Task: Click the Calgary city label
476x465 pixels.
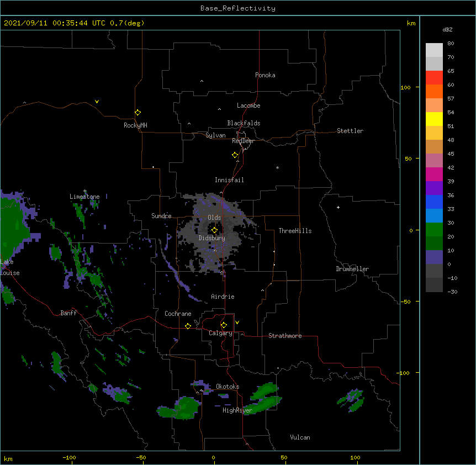Action: [220, 333]
